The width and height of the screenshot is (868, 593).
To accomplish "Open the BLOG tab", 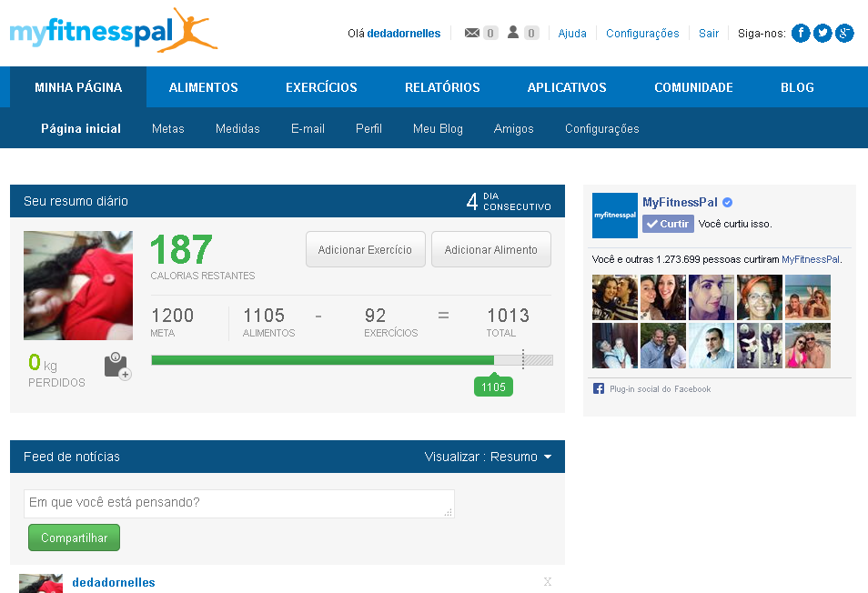I will [797, 86].
